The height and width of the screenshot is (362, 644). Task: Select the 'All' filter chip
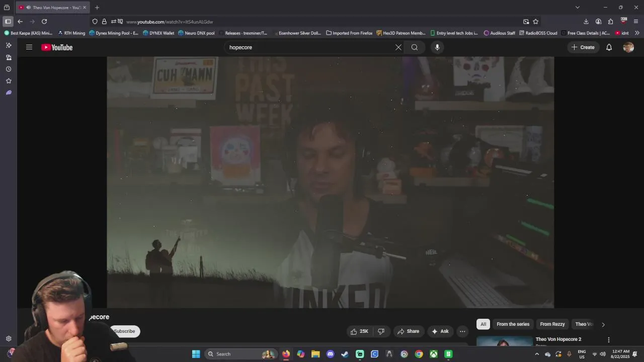pyautogui.click(x=483, y=324)
